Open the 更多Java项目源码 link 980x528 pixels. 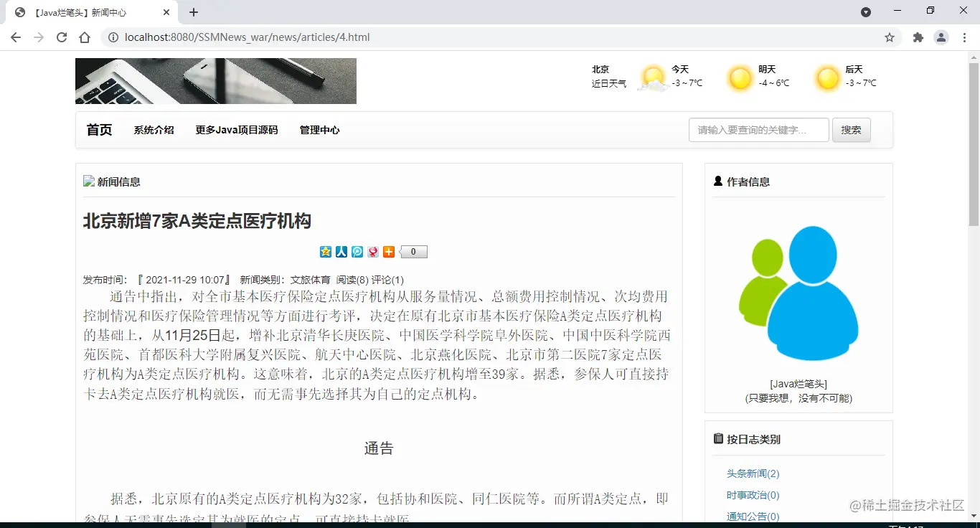(x=236, y=130)
